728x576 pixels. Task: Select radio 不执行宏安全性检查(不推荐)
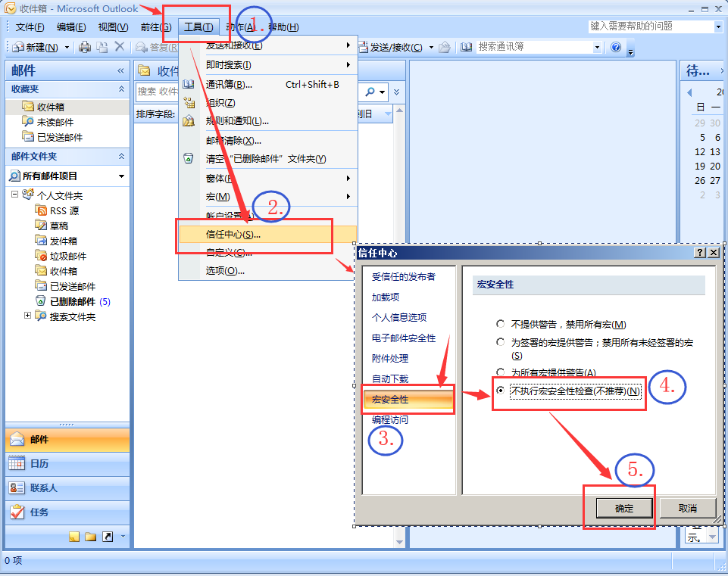point(500,391)
